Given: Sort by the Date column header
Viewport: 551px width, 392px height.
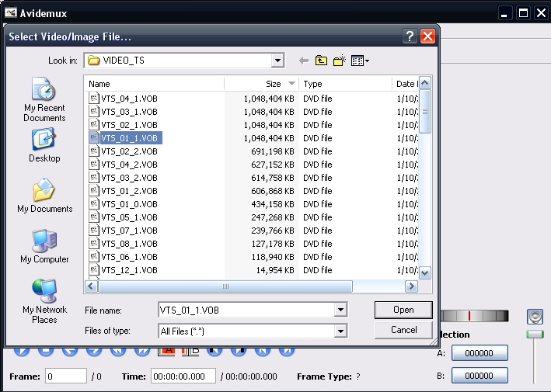Looking at the screenshot, I should tap(406, 84).
